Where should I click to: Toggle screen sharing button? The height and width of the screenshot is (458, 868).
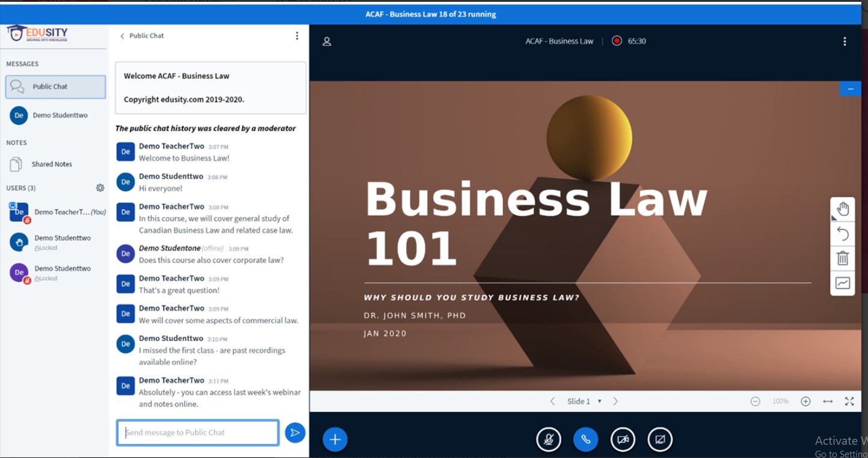tap(660, 439)
